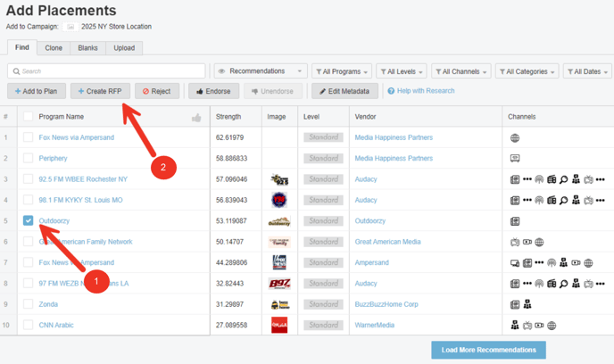Switch to the Clone tab
614x364 pixels.
[54, 48]
